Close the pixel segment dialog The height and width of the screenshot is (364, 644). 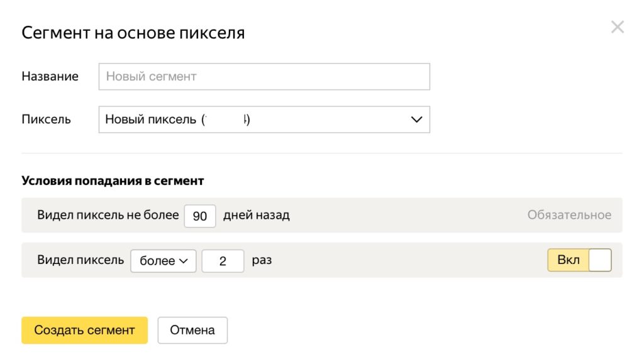coord(618,27)
